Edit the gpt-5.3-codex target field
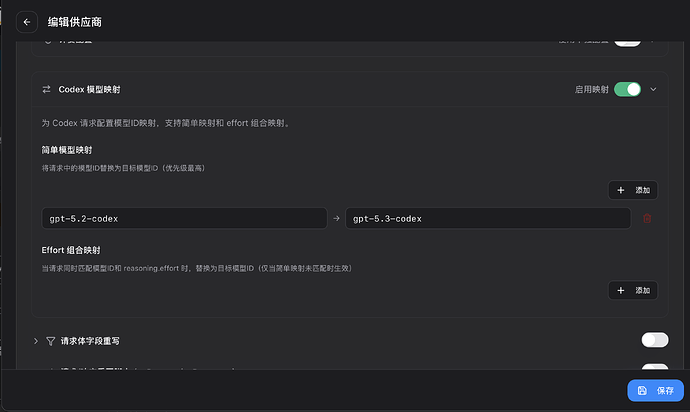Screen dimensions: 690x412 click(x=488, y=218)
